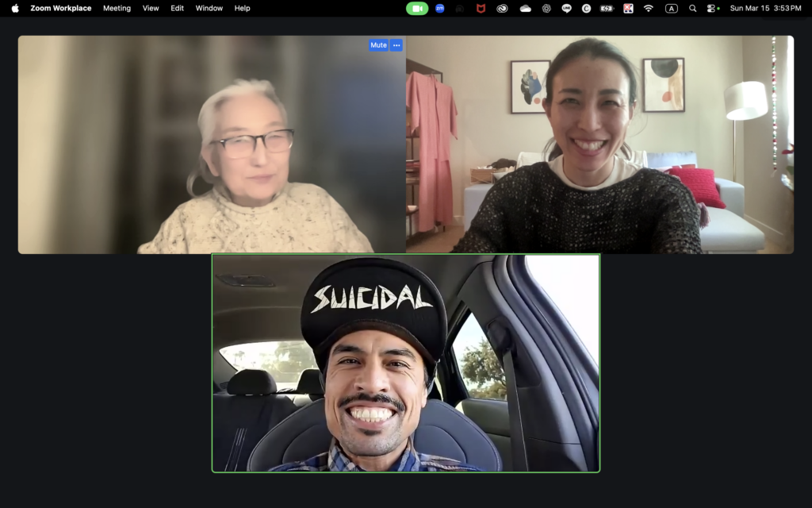Click the red McAfee shield icon
This screenshot has height=508, width=812.
click(481, 8)
